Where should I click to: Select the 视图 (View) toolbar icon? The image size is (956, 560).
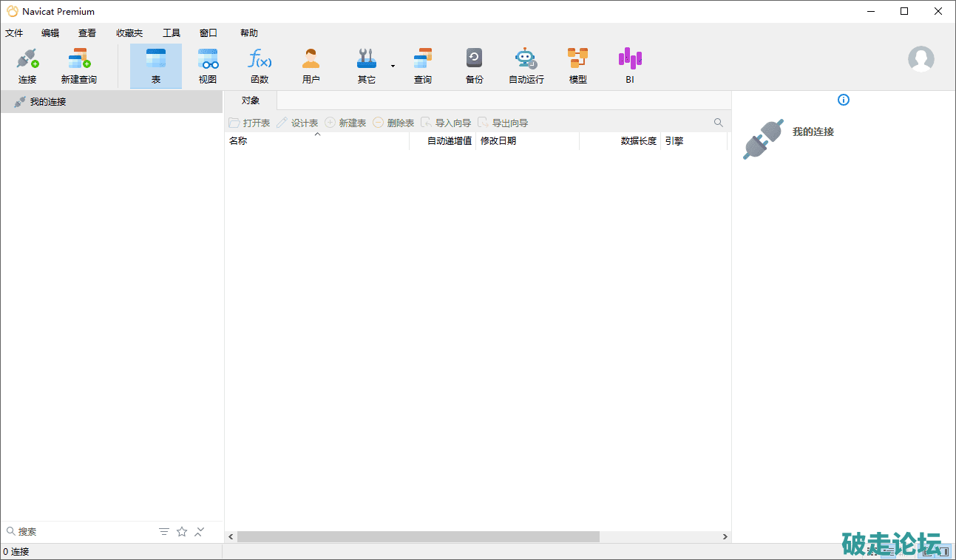[x=208, y=66]
